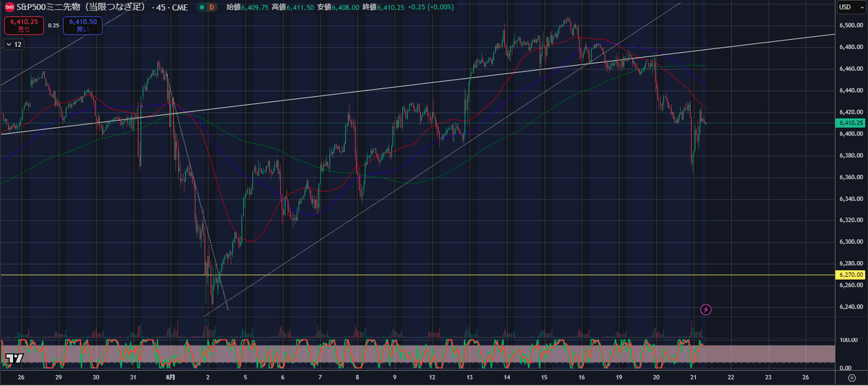Click the 29 date label on time axis
The width and height of the screenshot is (868, 386).
pyautogui.click(x=59, y=377)
